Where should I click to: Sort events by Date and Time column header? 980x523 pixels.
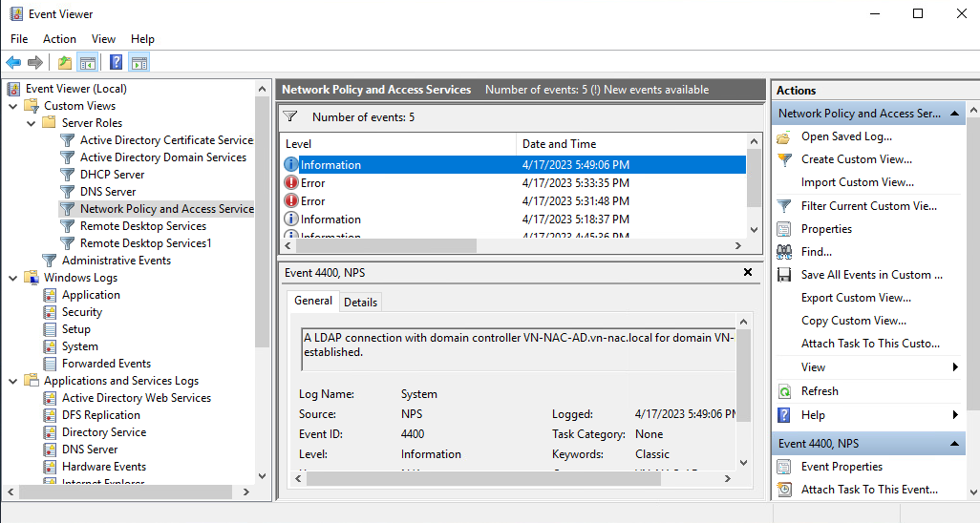(631, 144)
